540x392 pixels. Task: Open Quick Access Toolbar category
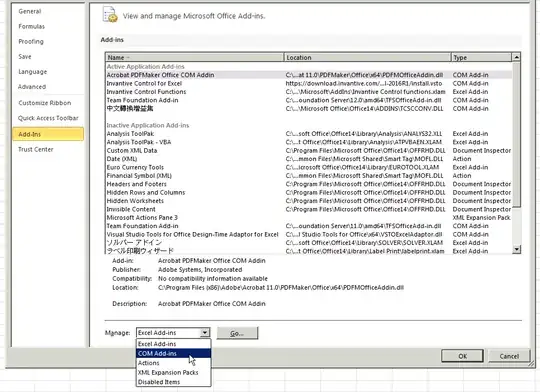(x=48, y=118)
